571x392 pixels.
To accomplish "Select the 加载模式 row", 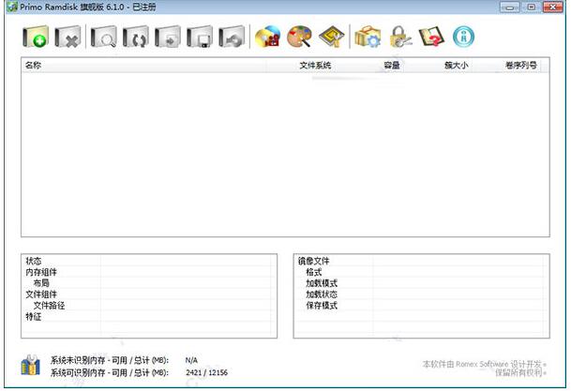I will point(421,283).
